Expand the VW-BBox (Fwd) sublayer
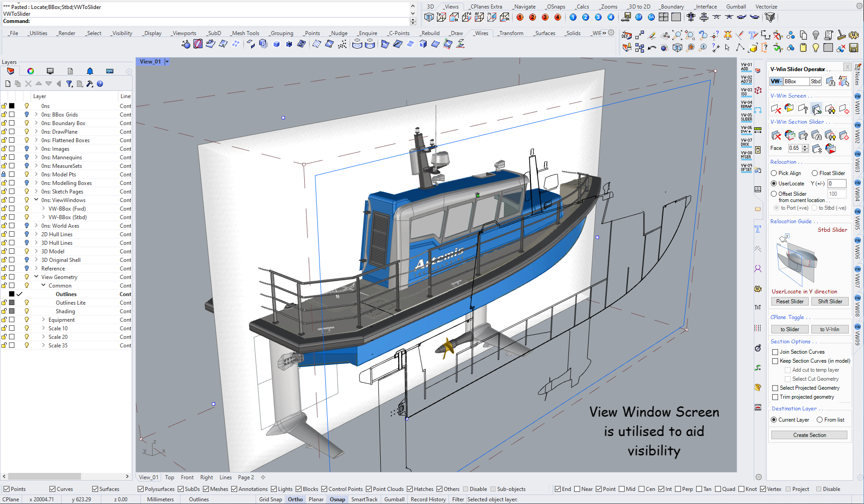The width and height of the screenshot is (864, 504). pos(44,209)
